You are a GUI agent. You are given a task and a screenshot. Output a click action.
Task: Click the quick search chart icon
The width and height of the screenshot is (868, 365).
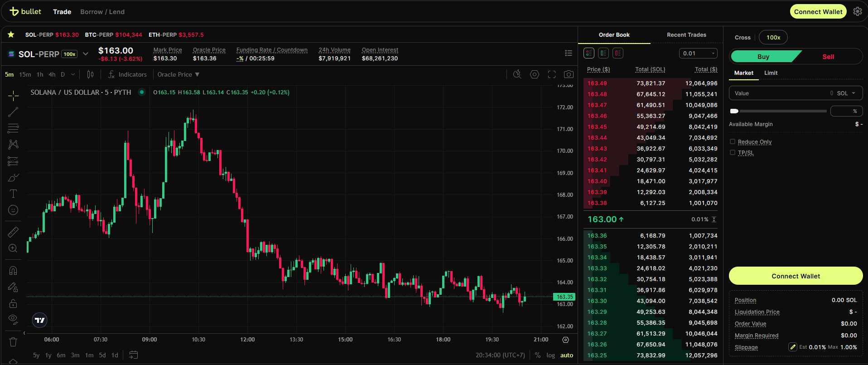[517, 74]
